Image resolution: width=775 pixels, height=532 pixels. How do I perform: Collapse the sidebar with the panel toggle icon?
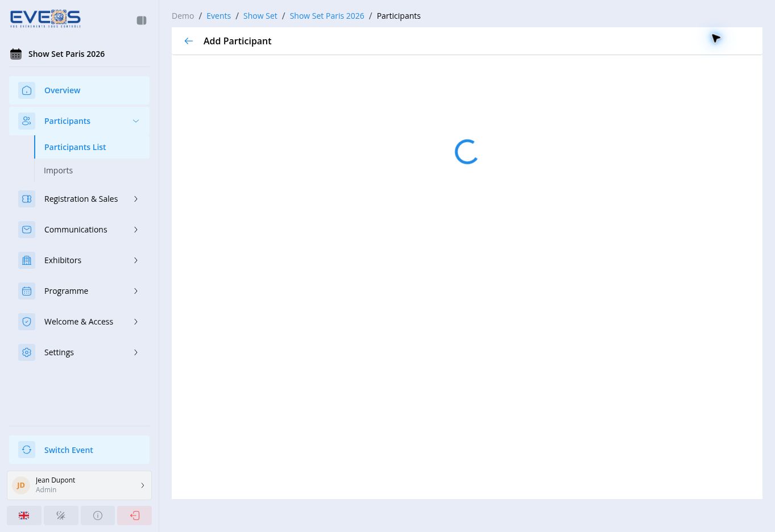tap(142, 20)
